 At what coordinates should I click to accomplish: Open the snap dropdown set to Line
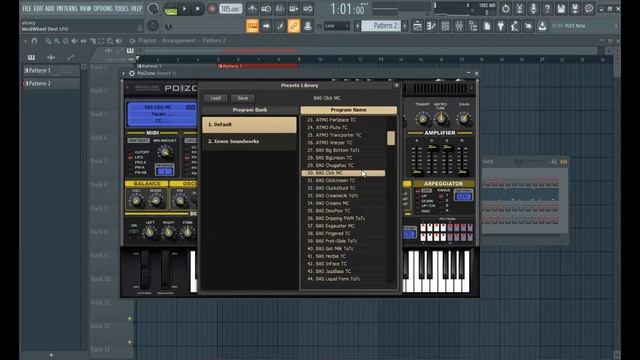pyautogui.click(x=337, y=26)
